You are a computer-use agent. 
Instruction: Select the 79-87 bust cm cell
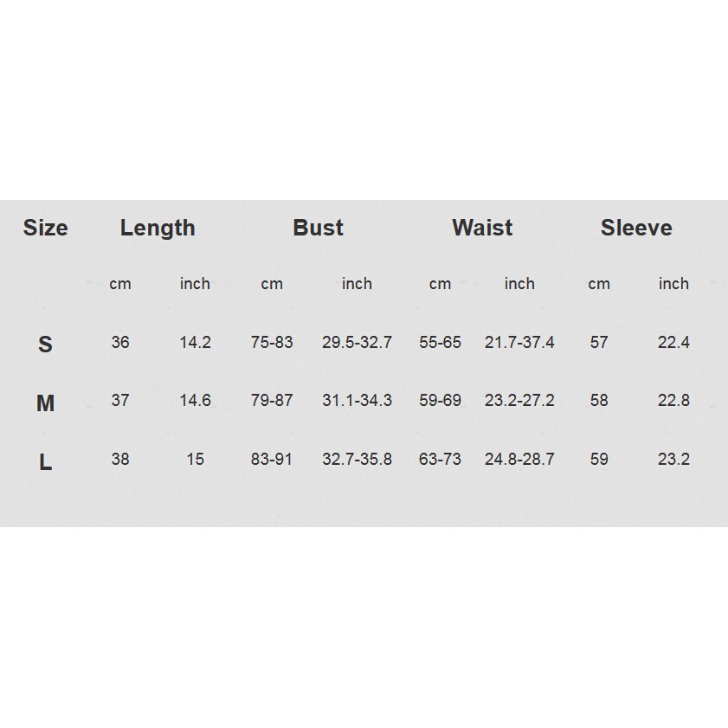click(272, 401)
